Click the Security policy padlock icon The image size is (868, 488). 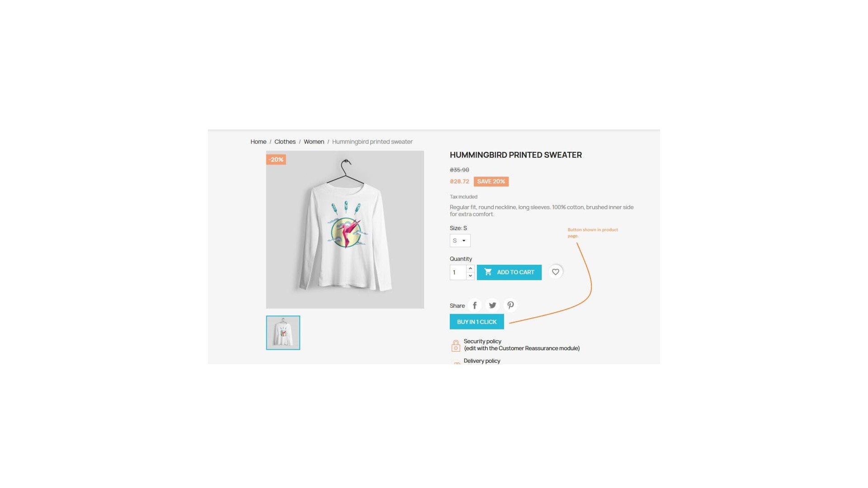(456, 346)
